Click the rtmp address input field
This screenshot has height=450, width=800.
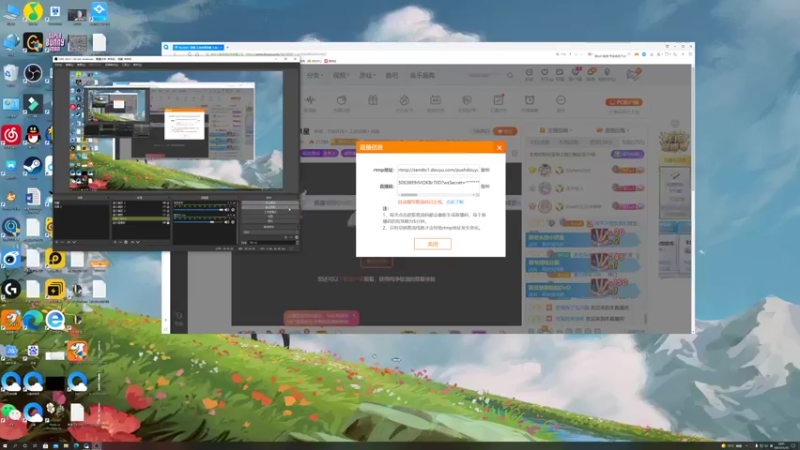pos(438,170)
